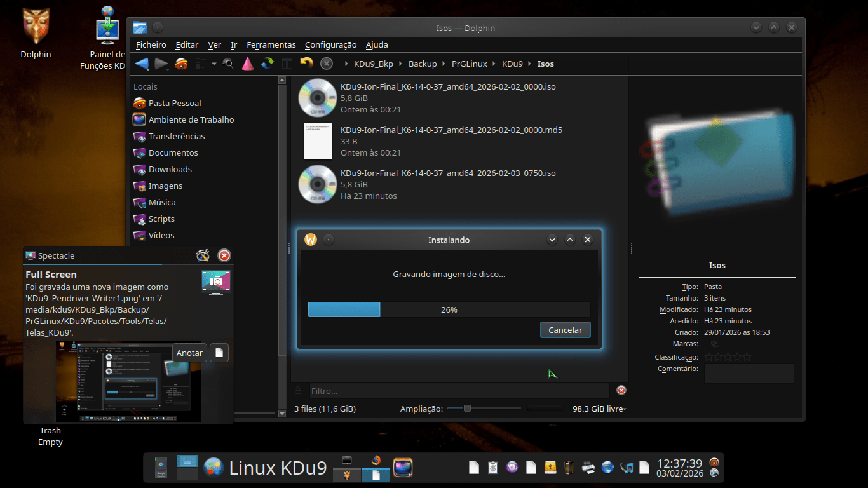Open the Configuração menu
The image size is (868, 488).
click(x=330, y=44)
